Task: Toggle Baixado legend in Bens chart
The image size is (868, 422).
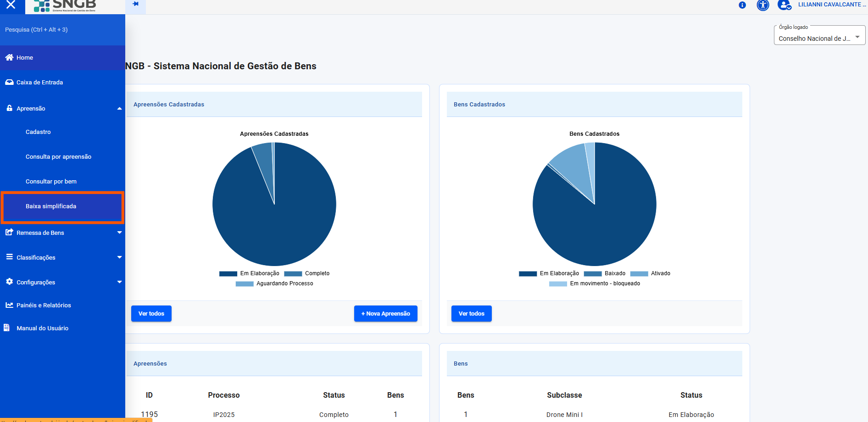Action: tap(605, 273)
